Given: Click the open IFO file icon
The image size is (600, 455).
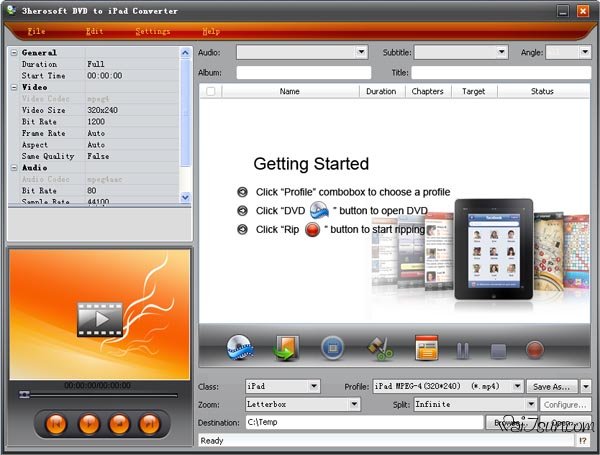Looking at the screenshot, I should [285, 348].
